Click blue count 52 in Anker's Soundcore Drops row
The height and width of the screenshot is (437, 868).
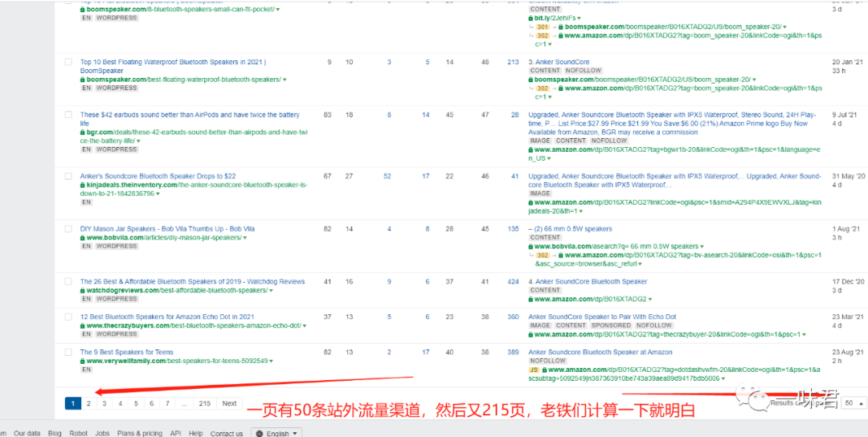pyautogui.click(x=387, y=176)
